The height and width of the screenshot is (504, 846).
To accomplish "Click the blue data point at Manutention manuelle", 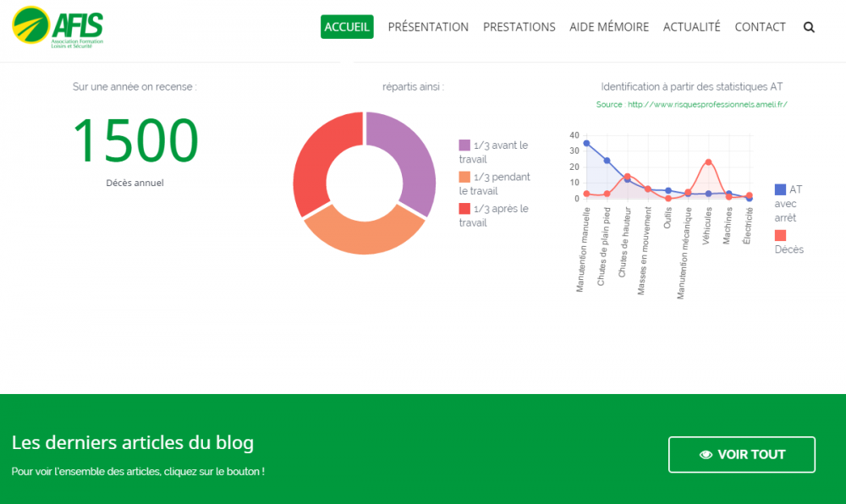I will click(586, 143).
